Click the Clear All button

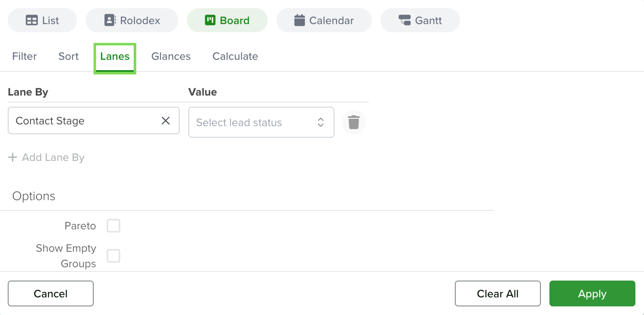[x=498, y=293]
